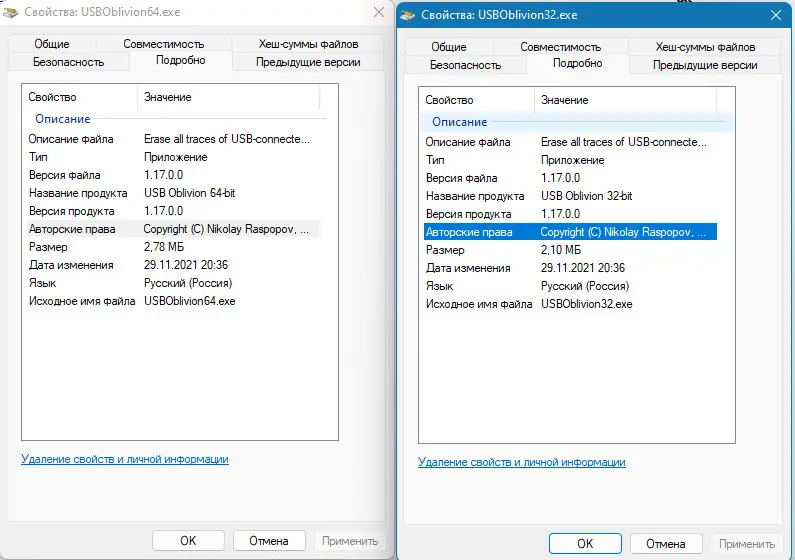The width and height of the screenshot is (795, 560).
Task: Open Предыдущие версии tab in USBOblivion64 window
Action: 308,62
